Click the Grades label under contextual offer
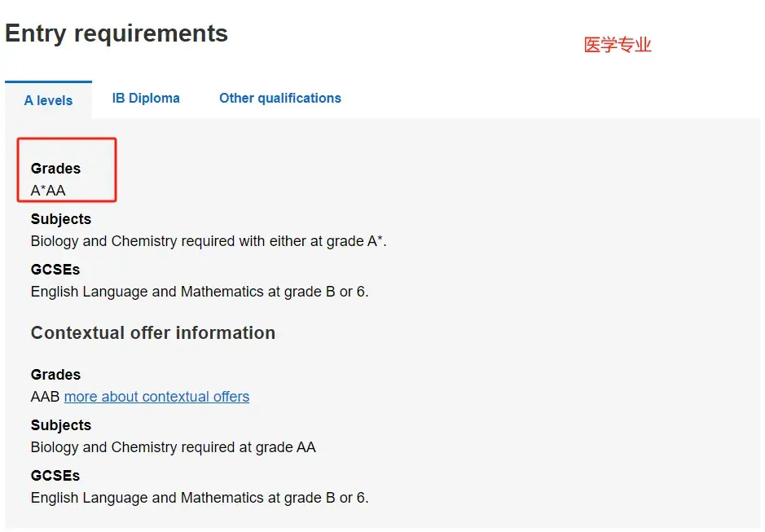The image size is (765, 532). (x=55, y=375)
